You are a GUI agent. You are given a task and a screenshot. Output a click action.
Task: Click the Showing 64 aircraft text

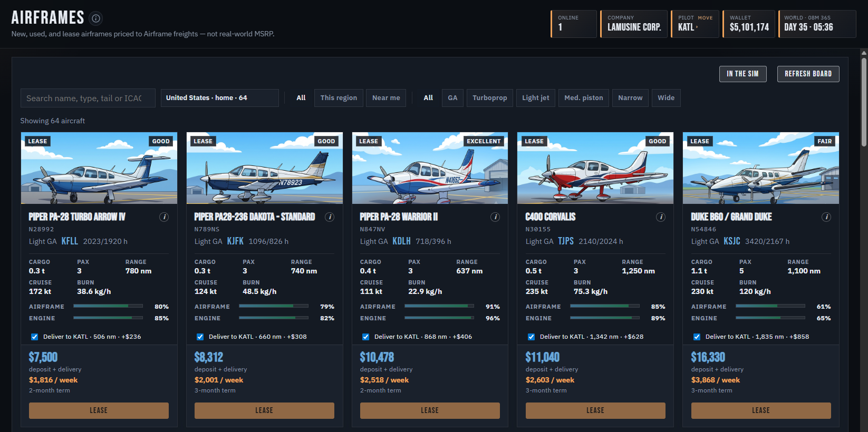click(53, 121)
